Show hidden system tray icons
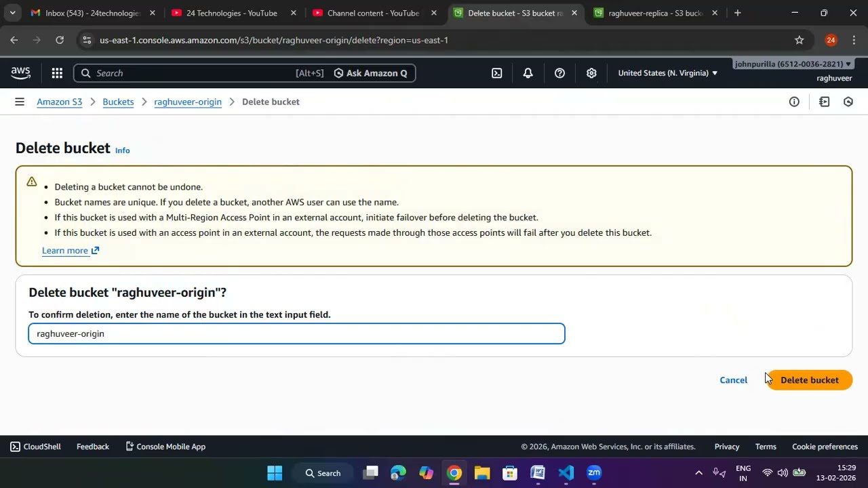The width and height of the screenshot is (868, 488). click(x=698, y=473)
